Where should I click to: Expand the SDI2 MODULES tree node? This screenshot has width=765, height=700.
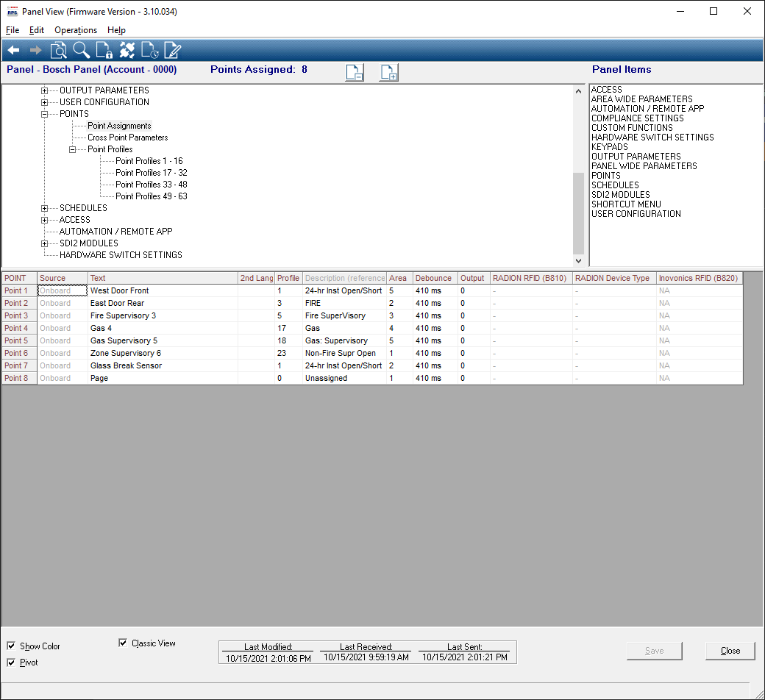[45, 243]
